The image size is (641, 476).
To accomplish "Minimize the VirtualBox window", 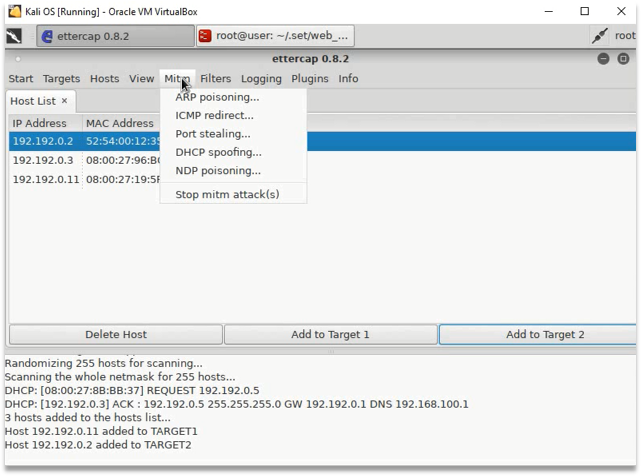I will (x=549, y=11).
